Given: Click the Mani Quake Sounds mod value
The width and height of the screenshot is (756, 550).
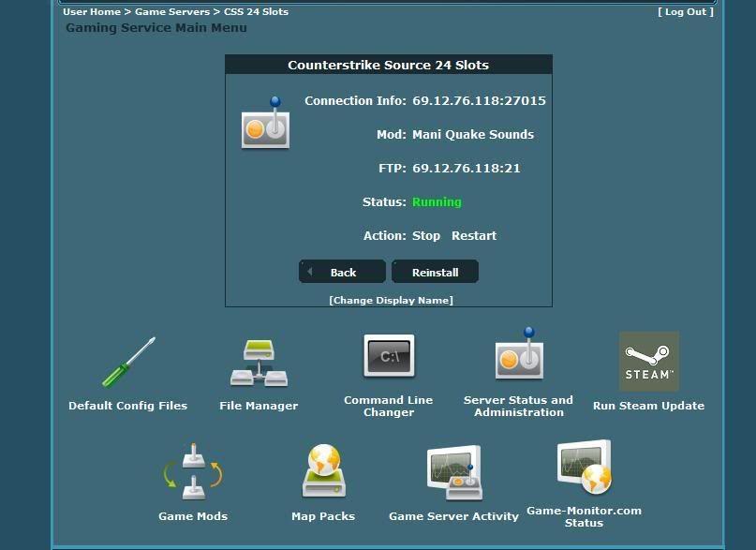Looking at the screenshot, I should pos(473,135).
